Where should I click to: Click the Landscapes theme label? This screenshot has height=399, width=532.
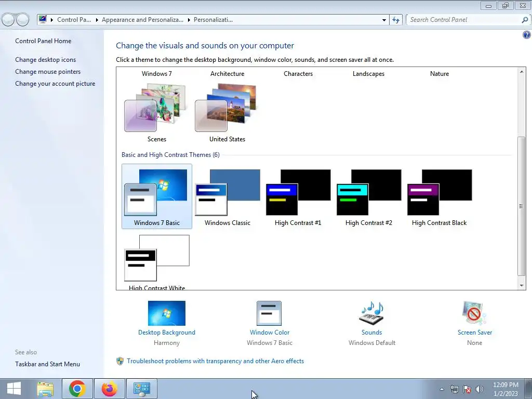coord(368,74)
